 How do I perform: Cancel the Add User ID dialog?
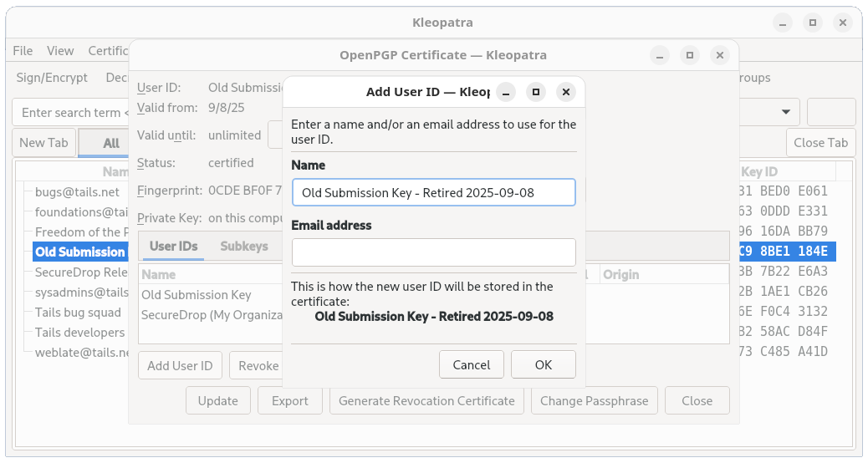coord(471,364)
